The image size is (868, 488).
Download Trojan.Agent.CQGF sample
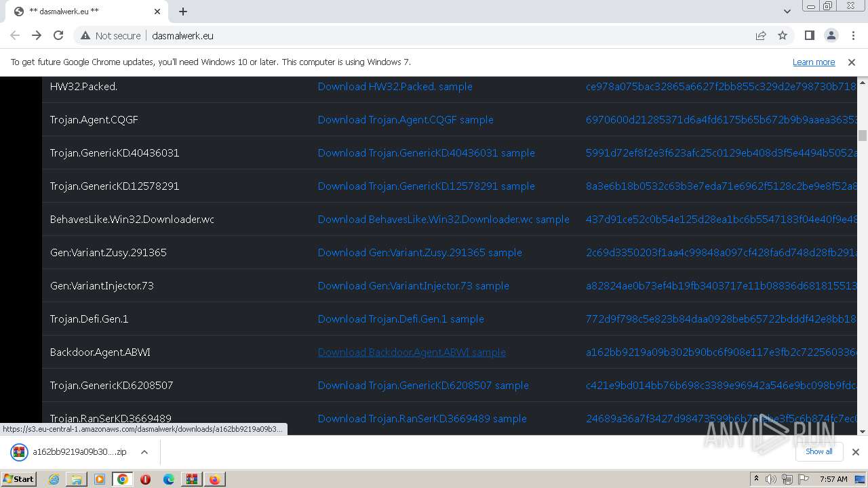click(406, 119)
